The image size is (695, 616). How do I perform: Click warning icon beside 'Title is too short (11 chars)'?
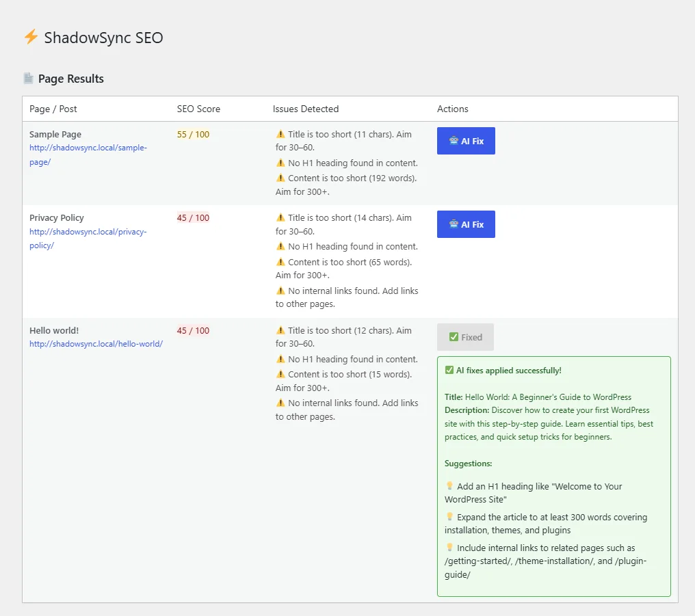click(280, 134)
